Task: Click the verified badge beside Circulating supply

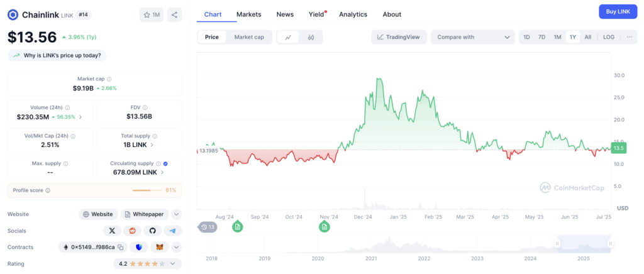Action: [165, 163]
